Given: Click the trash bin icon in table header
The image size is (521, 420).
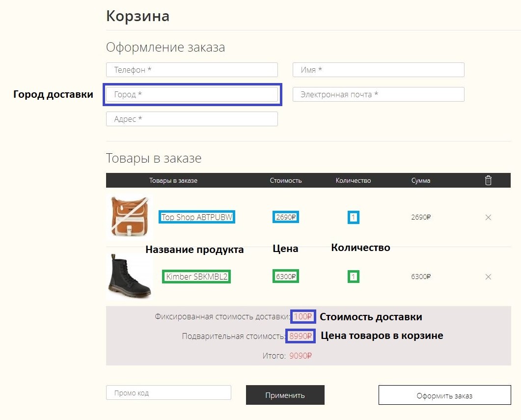Looking at the screenshot, I should coord(488,180).
